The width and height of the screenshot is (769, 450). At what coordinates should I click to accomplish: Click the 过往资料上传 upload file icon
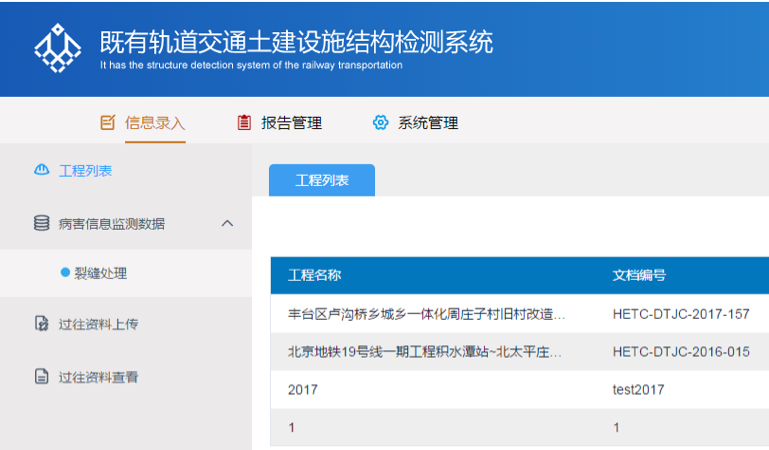(41, 324)
